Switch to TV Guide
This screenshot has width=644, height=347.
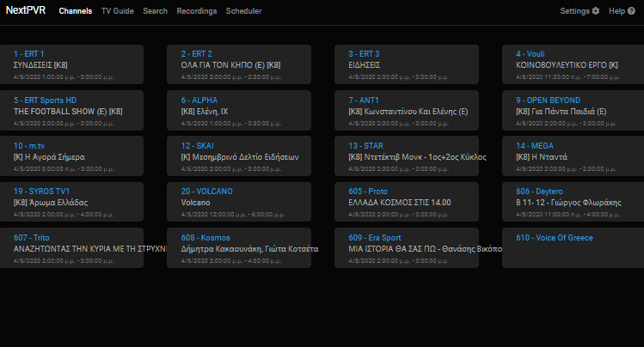pos(118,11)
